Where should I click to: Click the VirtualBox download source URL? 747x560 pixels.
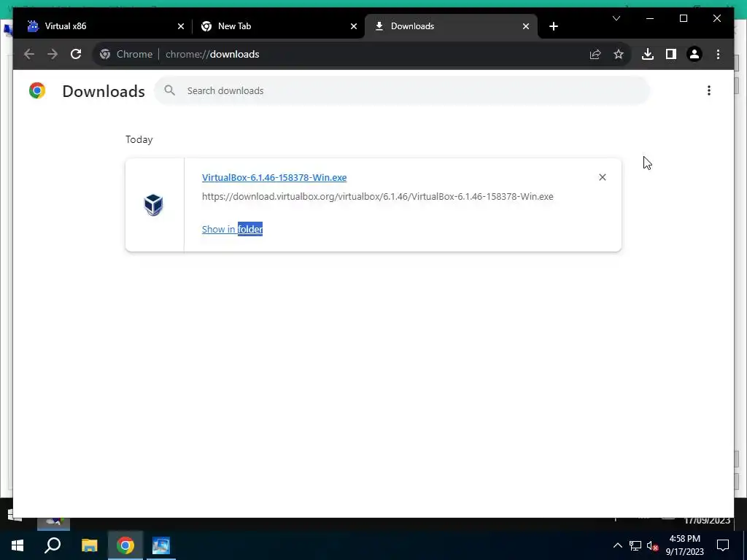tap(378, 196)
